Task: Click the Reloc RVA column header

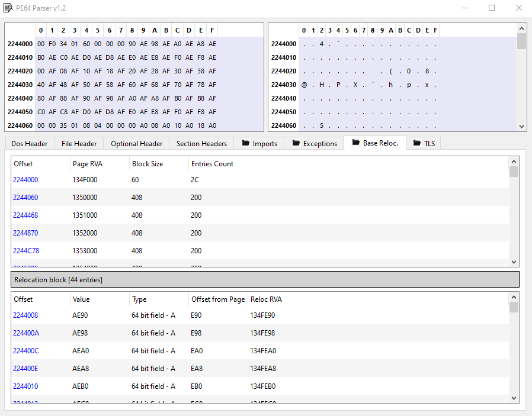Action: [x=266, y=299]
